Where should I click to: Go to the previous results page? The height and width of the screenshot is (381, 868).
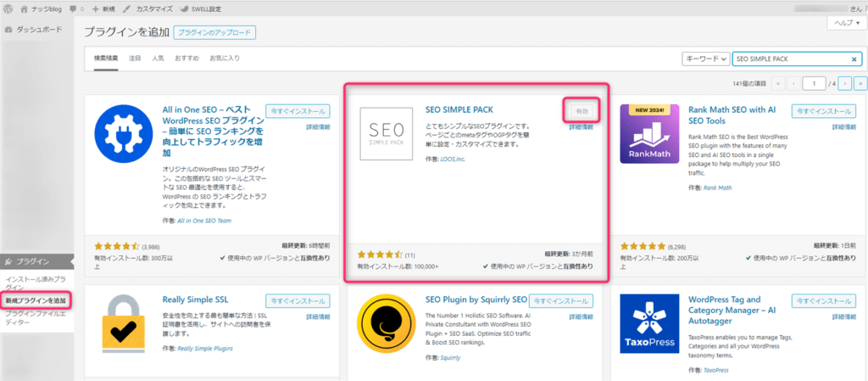coord(794,84)
